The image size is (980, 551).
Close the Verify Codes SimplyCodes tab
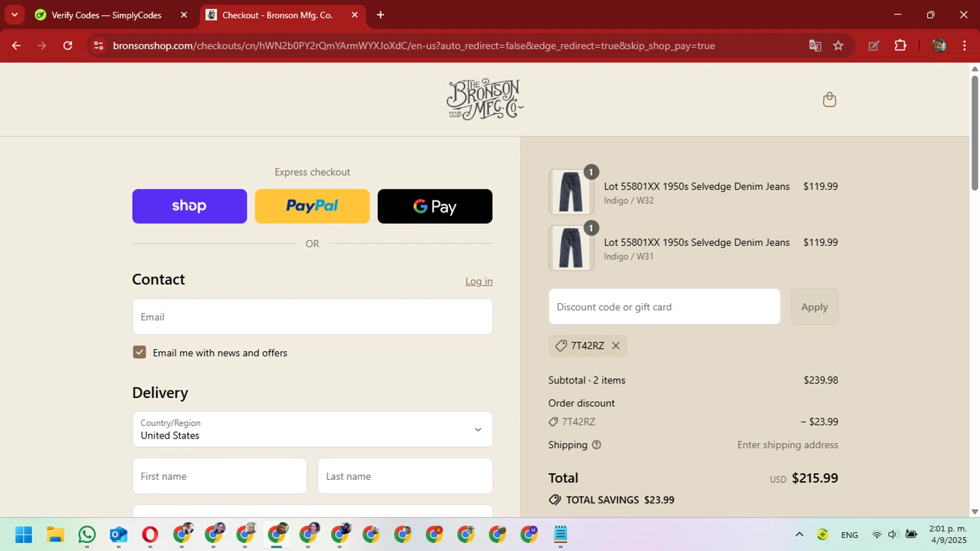click(x=184, y=14)
